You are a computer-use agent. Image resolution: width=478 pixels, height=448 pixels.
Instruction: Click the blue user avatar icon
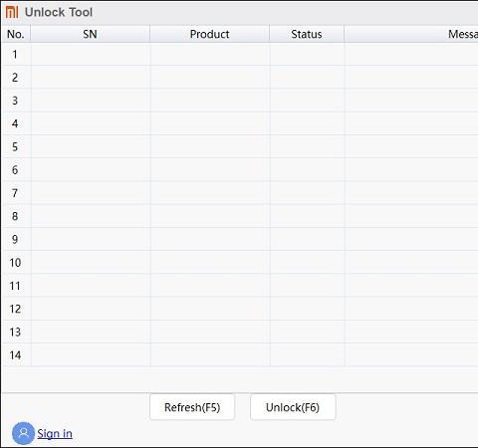(23, 433)
